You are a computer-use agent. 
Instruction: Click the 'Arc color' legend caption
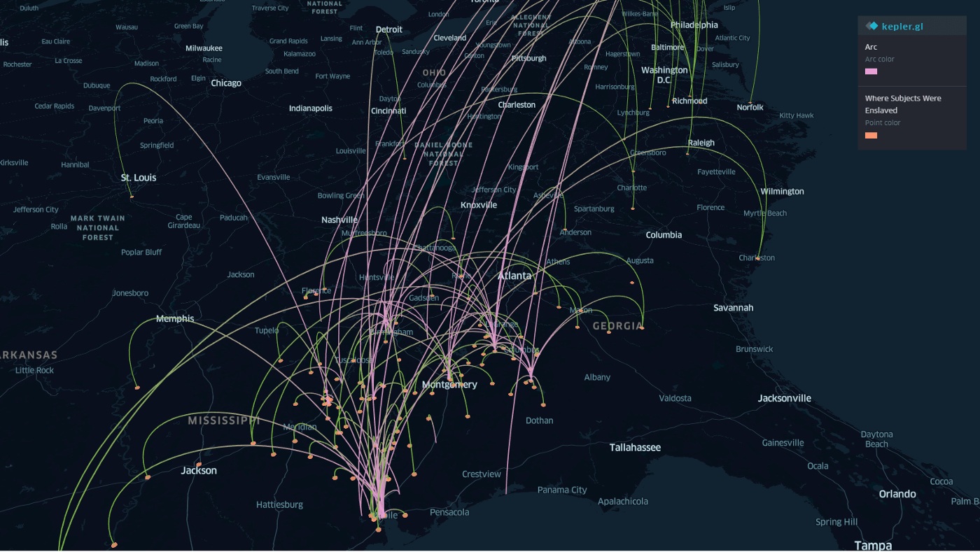[x=880, y=59]
